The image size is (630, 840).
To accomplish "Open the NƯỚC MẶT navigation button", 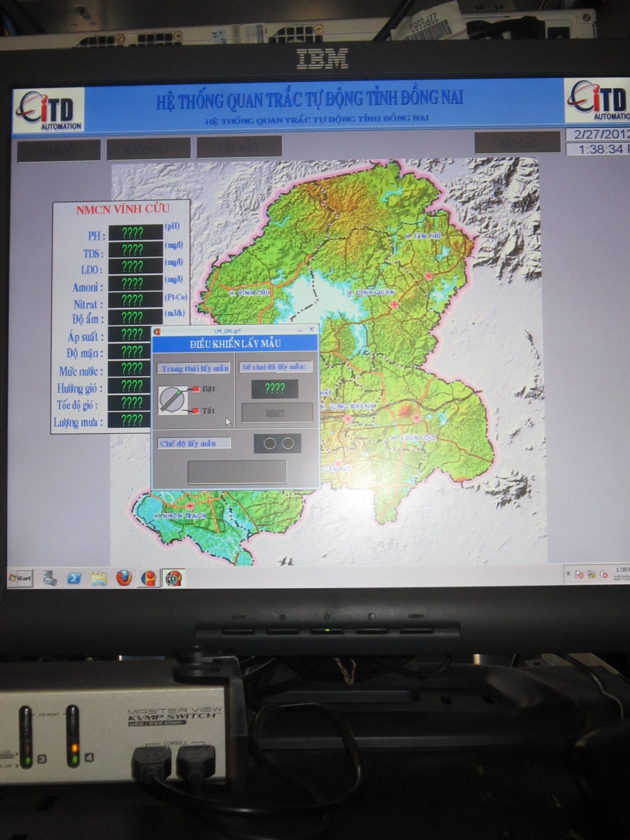I will pyautogui.click(x=149, y=149).
